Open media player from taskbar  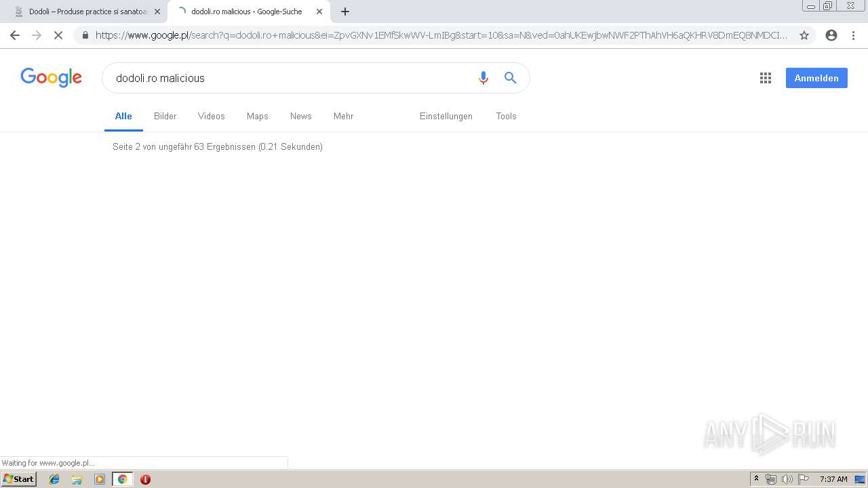coord(100,479)
